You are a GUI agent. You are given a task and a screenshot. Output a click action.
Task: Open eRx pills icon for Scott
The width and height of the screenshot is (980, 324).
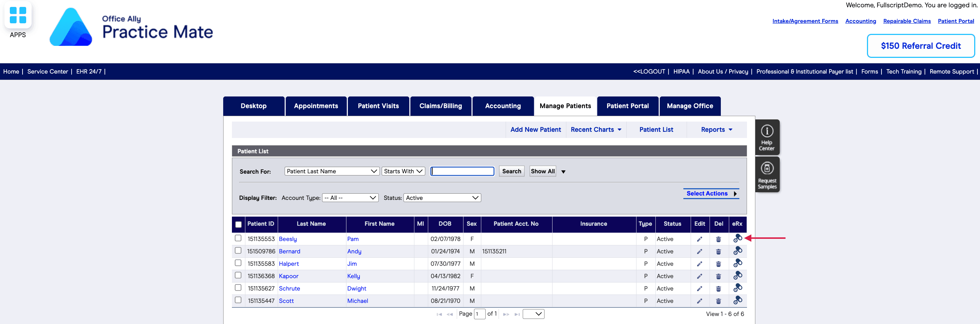point(738,300)
